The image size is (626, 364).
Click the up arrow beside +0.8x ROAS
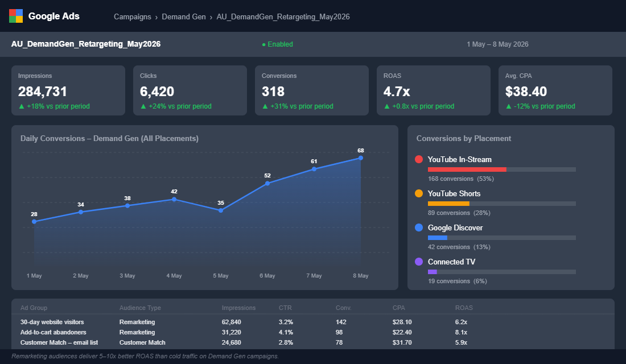[x=387, y=106]
